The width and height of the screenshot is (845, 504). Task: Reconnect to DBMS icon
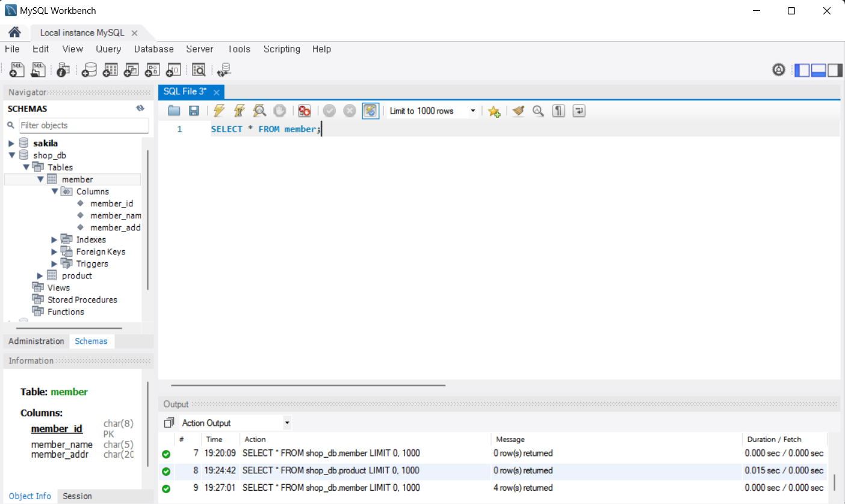click(224, 70)
